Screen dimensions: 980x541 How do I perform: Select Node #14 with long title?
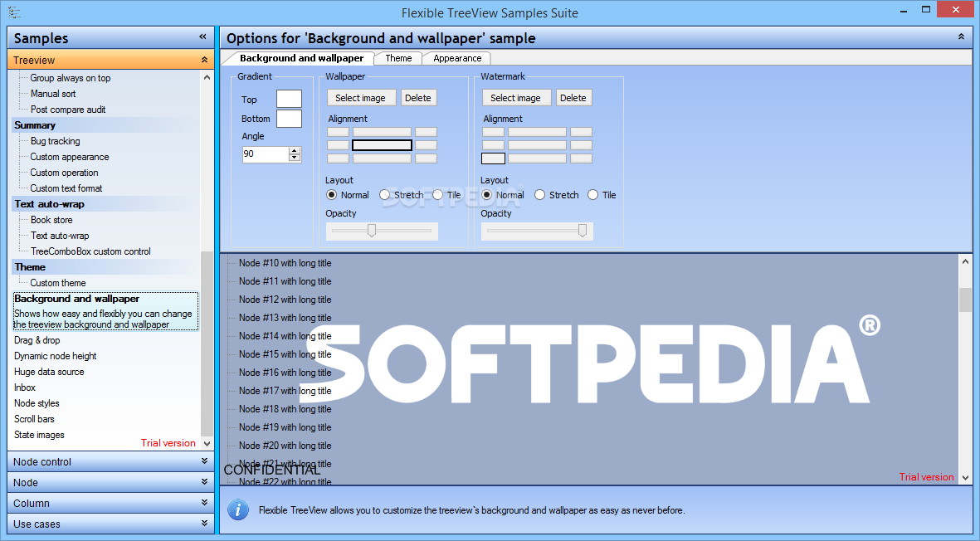pyautogui.click(x=285, y=336)
